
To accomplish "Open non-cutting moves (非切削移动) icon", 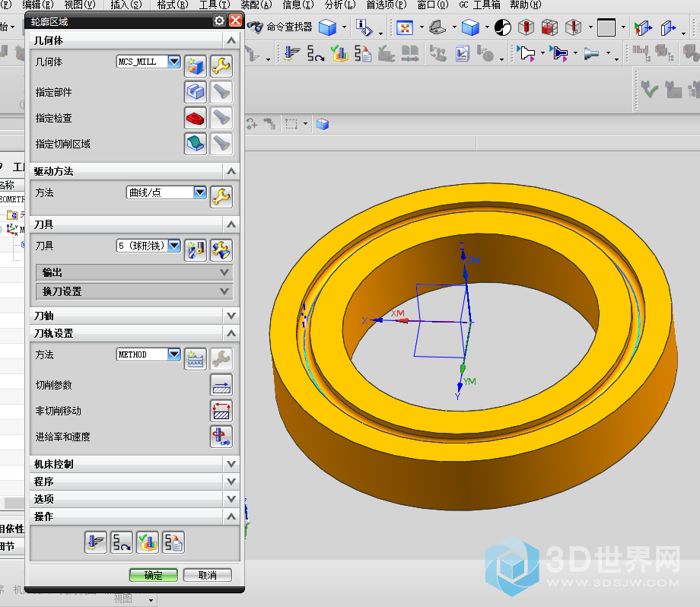I will click(221, 411).
